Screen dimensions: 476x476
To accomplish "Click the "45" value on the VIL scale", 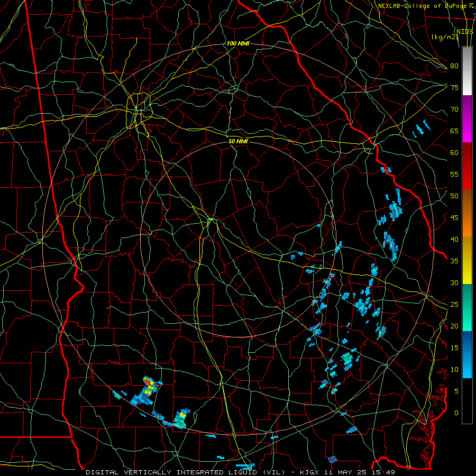I will point(454,218).
